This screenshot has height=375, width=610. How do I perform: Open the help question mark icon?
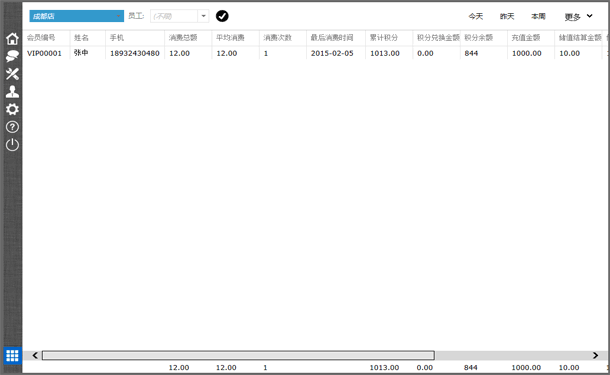click(x=12, y=127)
